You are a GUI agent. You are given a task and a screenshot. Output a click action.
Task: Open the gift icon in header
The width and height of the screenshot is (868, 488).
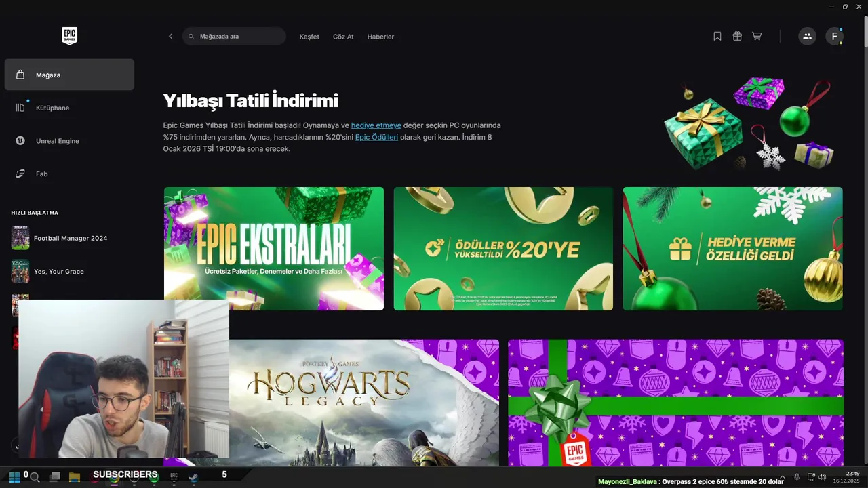(x=737, y=37)
